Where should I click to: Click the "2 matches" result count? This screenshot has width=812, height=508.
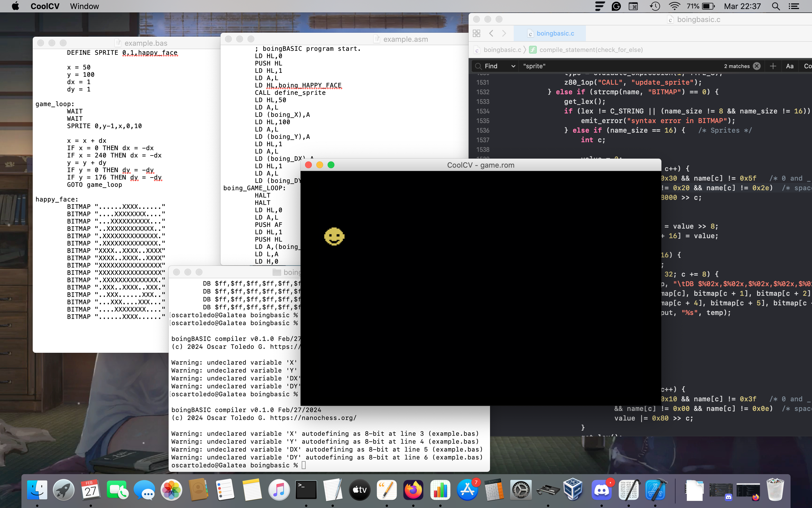pos(736,66)
